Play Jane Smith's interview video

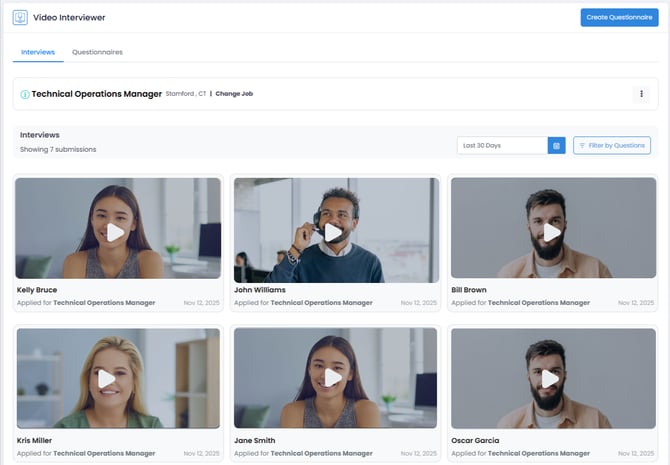tap(334, 378)
